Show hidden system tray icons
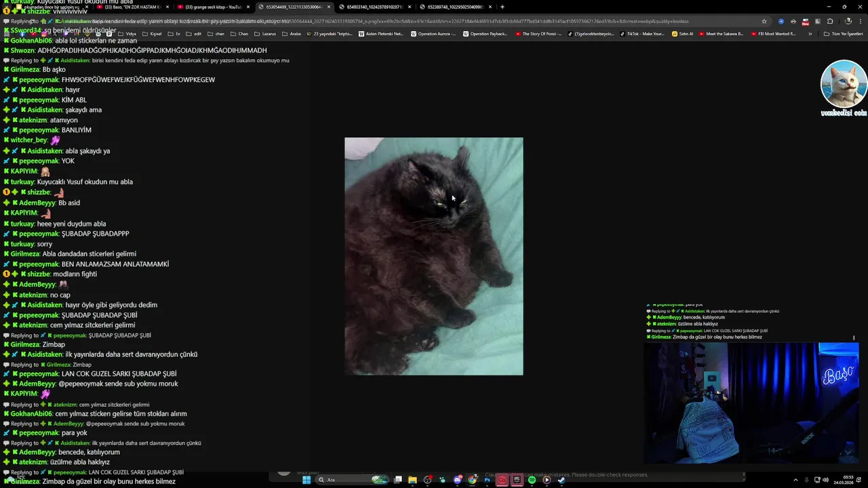 coord(795,480)
